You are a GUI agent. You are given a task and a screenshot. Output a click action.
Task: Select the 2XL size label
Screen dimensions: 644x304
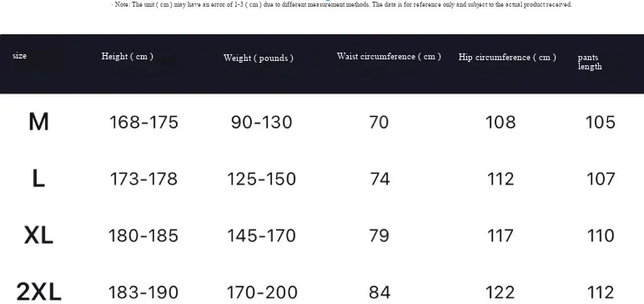(39, 292)
